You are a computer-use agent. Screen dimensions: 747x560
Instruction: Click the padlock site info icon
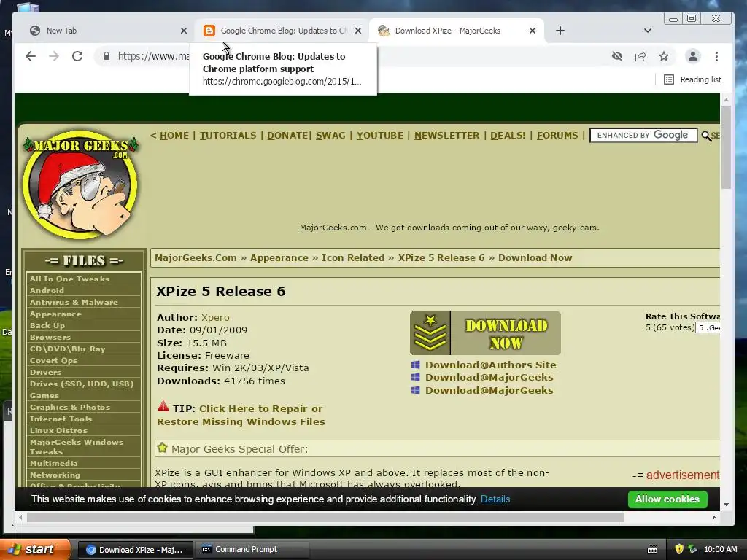[107, 56]
